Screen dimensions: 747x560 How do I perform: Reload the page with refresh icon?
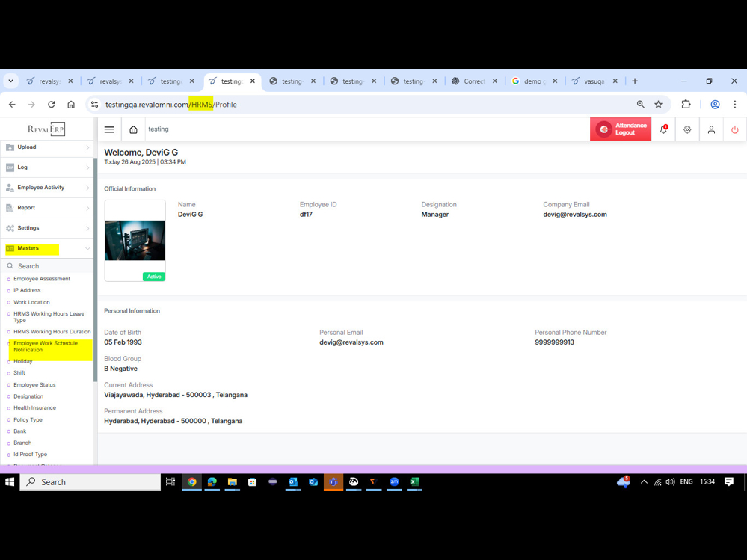[x=51, y=105]
